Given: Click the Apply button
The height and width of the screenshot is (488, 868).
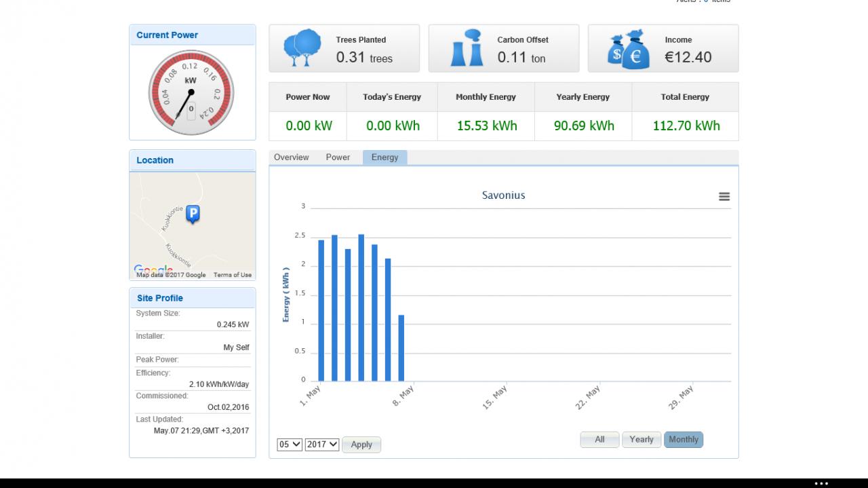Looking at the screenshot, I should 361,445.
